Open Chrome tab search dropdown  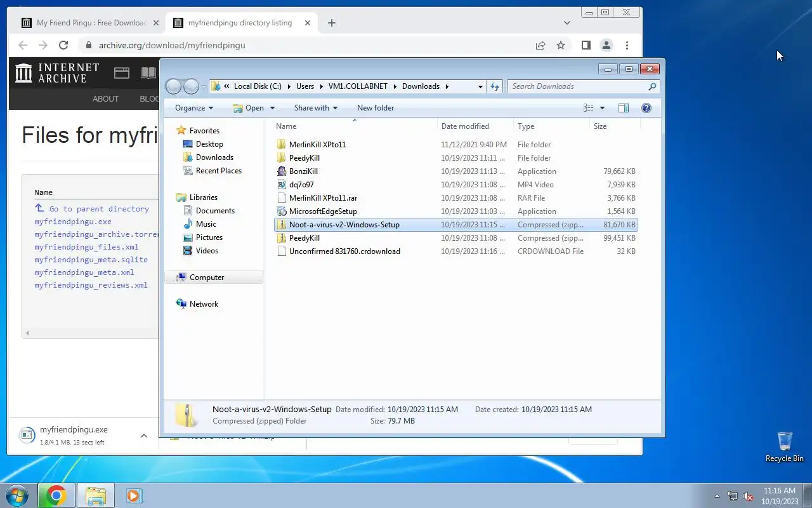[x=567, y=23]
